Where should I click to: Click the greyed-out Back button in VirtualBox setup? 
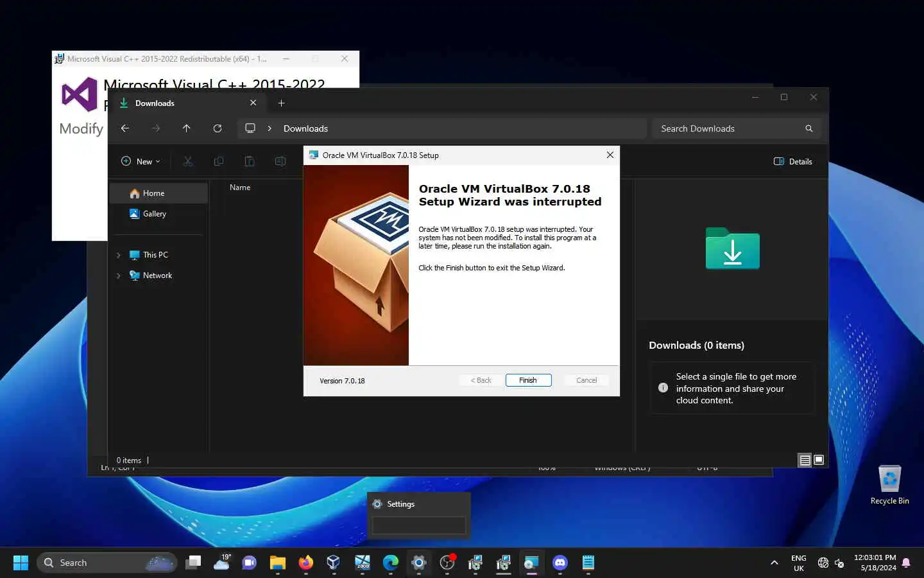pos(481,380)
